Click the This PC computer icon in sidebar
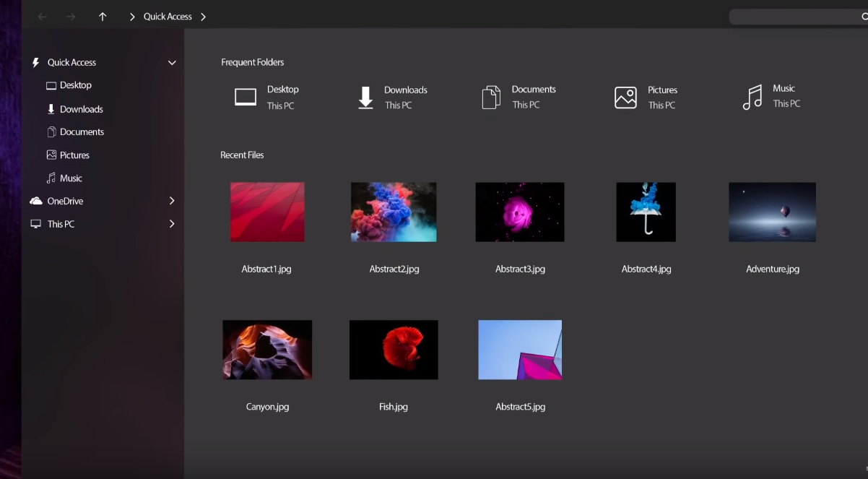The image size is (868, 479). [36, 224]
